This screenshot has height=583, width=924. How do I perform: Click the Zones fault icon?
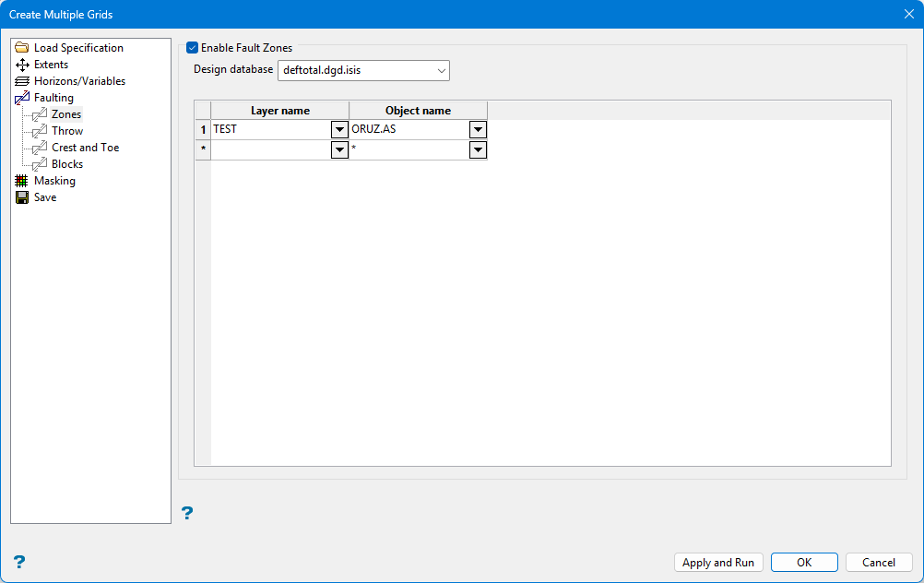(40, 114)
